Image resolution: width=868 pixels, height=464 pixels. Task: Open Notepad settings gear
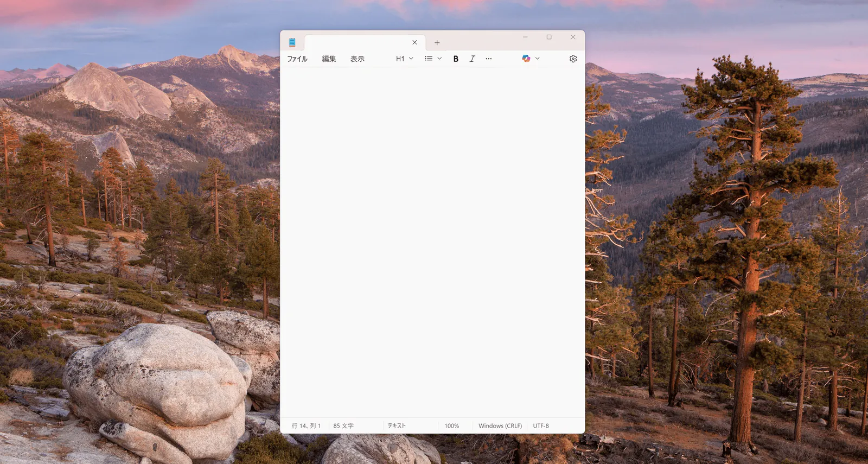tap(573, 59)
